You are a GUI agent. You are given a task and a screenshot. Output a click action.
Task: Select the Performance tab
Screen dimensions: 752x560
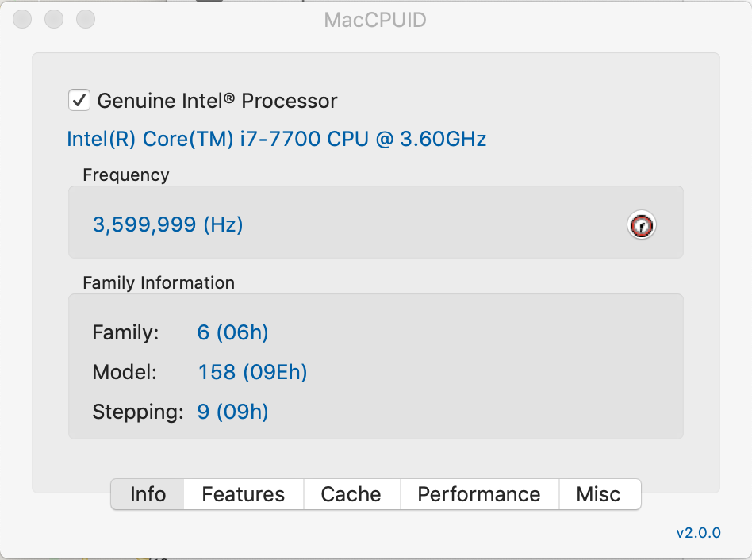pyautogui.click(x=479, y=494)
